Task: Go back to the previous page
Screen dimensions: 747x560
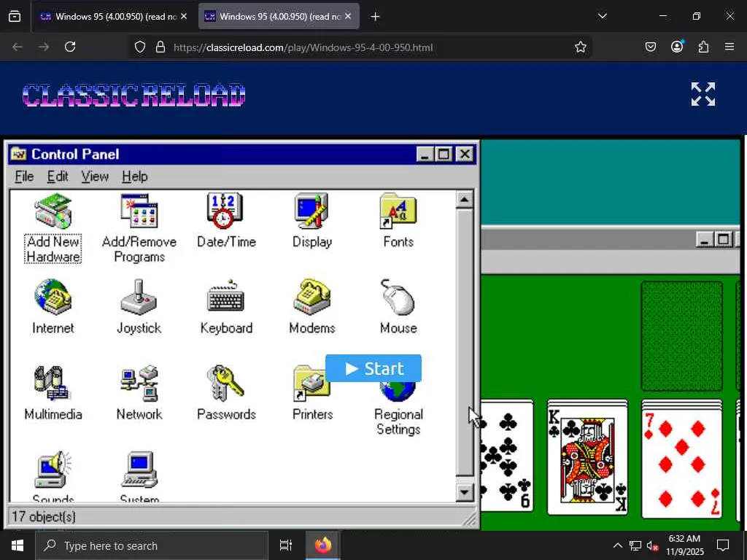Action: (18, 47)
